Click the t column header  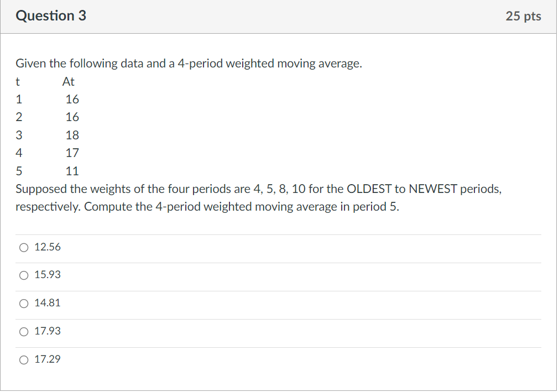[18, 81]
